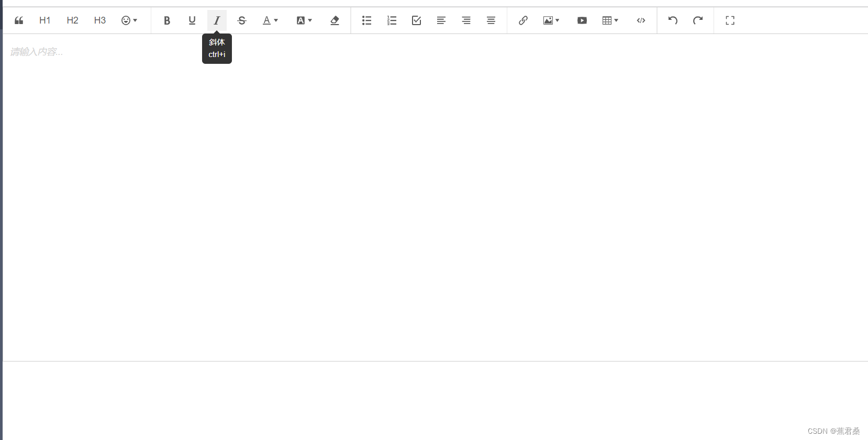The image size is (868, 440).
Task: Toggle underline formatting
Action: click(192, 20)
